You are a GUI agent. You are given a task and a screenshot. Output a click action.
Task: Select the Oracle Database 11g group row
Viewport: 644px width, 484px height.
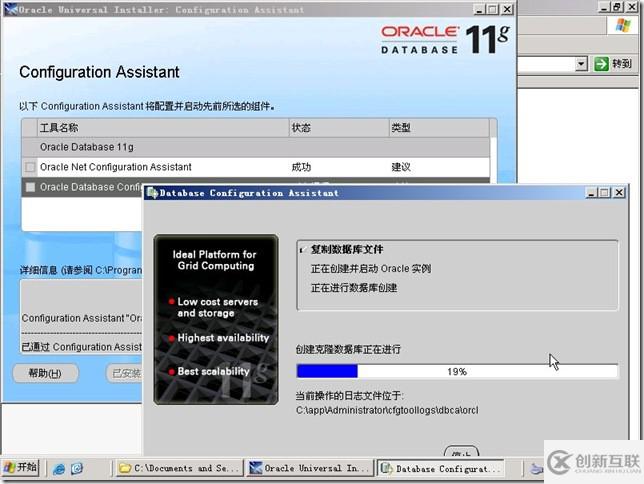(x=255, y=147)
